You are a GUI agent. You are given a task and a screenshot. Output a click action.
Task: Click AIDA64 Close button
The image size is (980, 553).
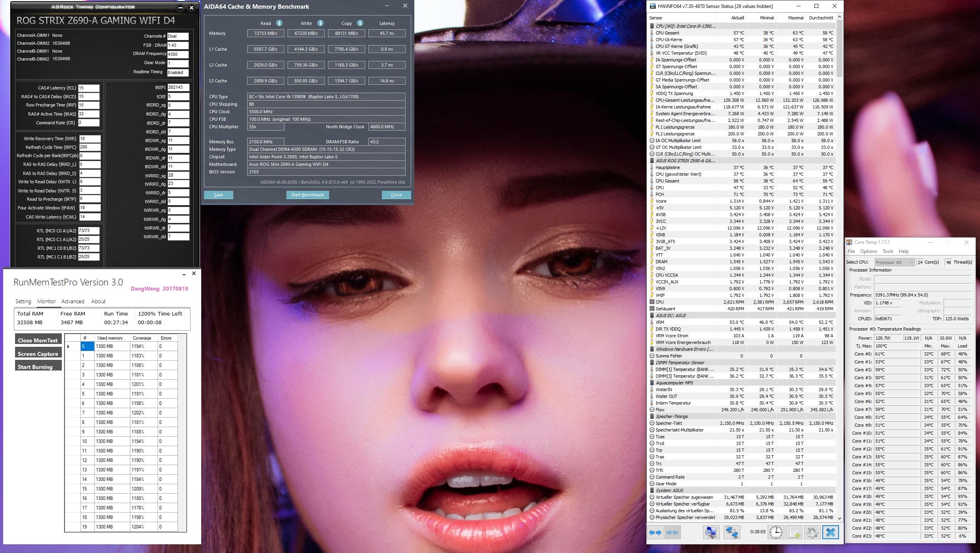[x=396, y=195]
